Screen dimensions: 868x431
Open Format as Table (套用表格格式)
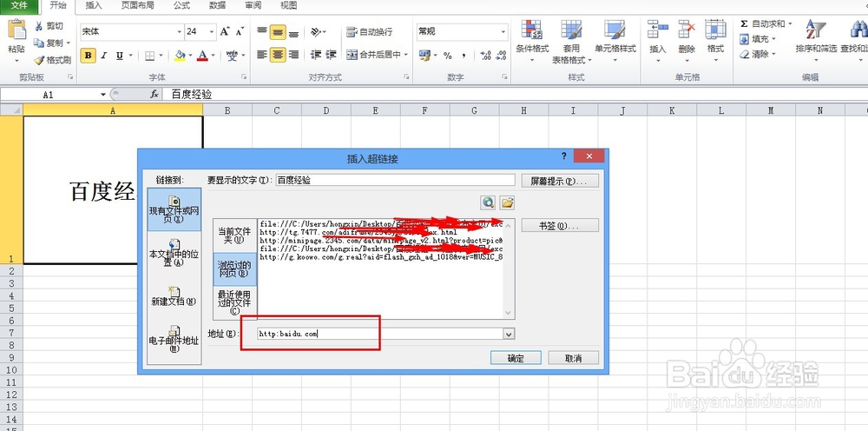571,42
